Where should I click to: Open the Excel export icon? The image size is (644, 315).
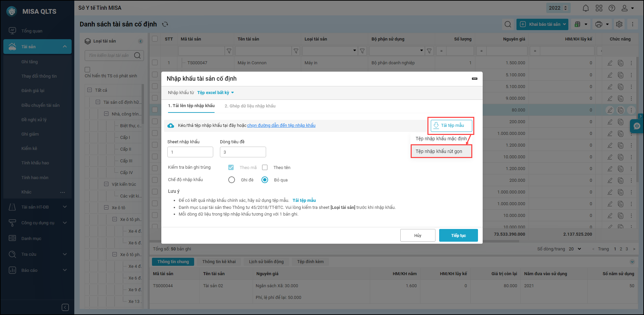click(x=577, y=24)
